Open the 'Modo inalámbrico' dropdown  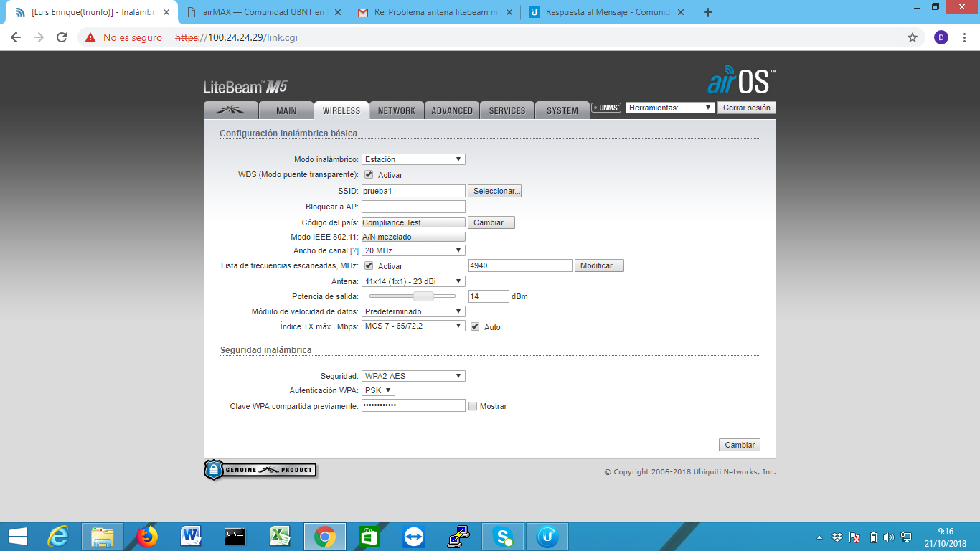pos(413,159)
